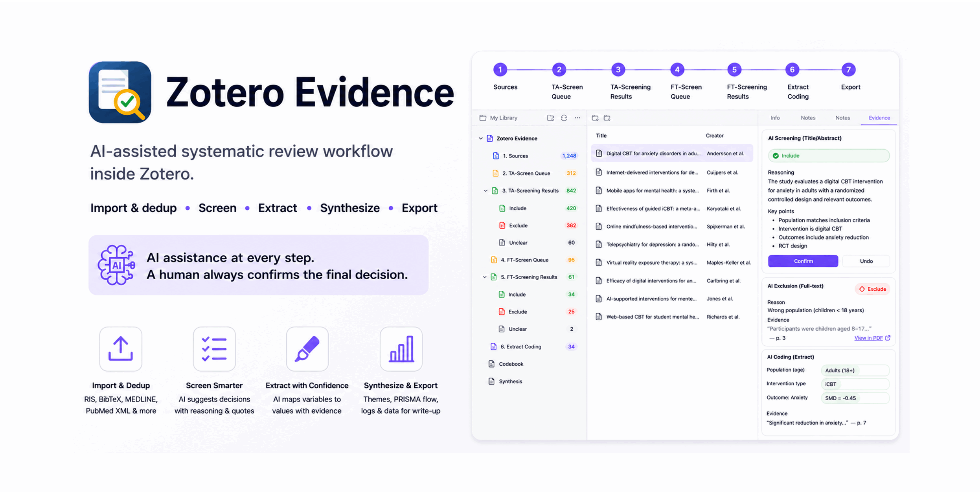Open the Notes tab next to Info
Image resolution: width=980 pixels, height=493 pixels.
(x=808, y=118)
